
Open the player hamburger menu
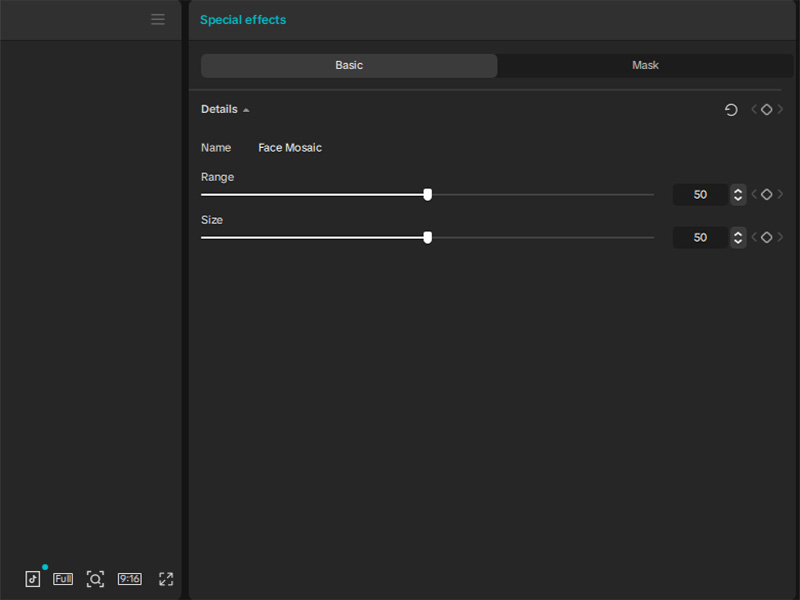(158, 19)
